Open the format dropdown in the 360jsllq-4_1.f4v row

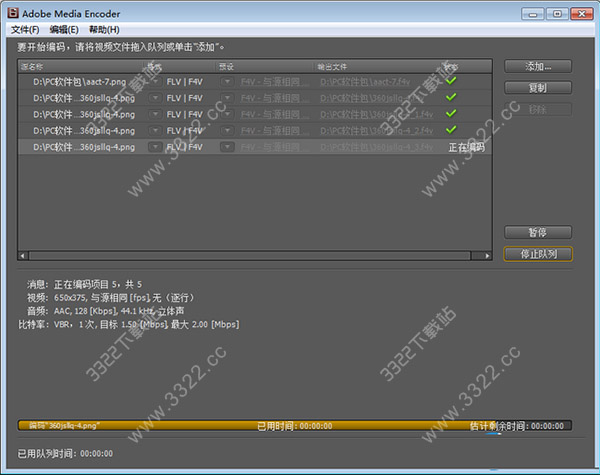coord(155,114)
